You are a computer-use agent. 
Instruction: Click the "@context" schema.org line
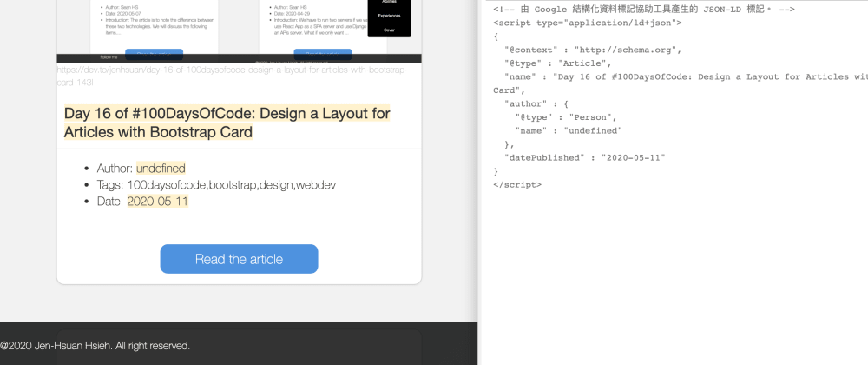tap(593, 50)
